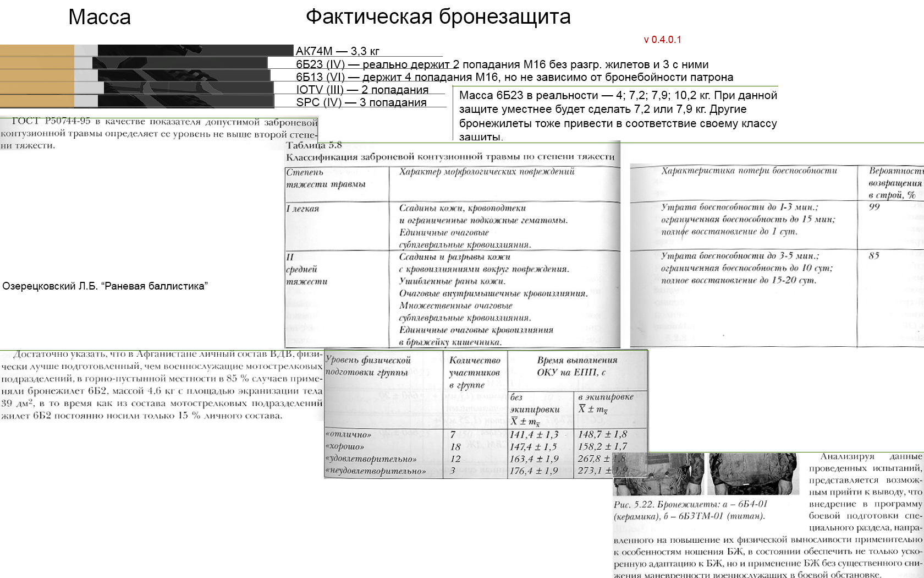This screenshot has width=924, height=578.
Task: Select the SPC (IV) — 3 попадания label
Action: tap(361, 102)
